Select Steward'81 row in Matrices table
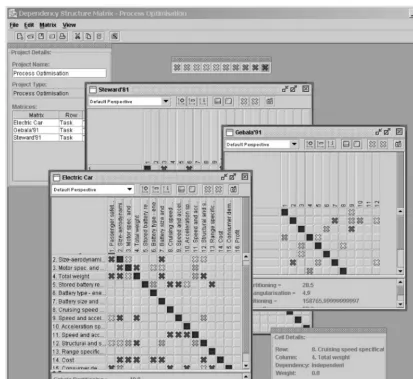 (48, 137)
